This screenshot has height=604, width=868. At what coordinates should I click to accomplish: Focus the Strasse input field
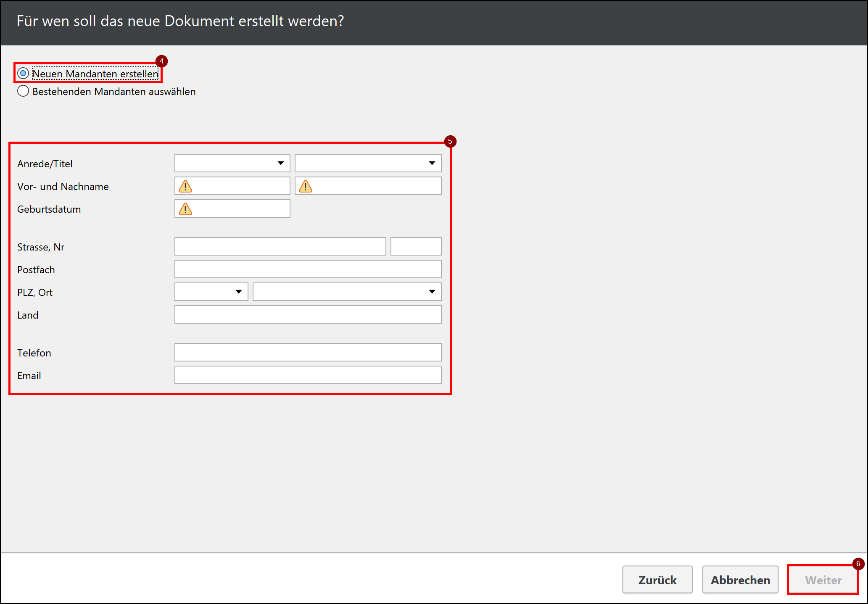coord(280,246)
